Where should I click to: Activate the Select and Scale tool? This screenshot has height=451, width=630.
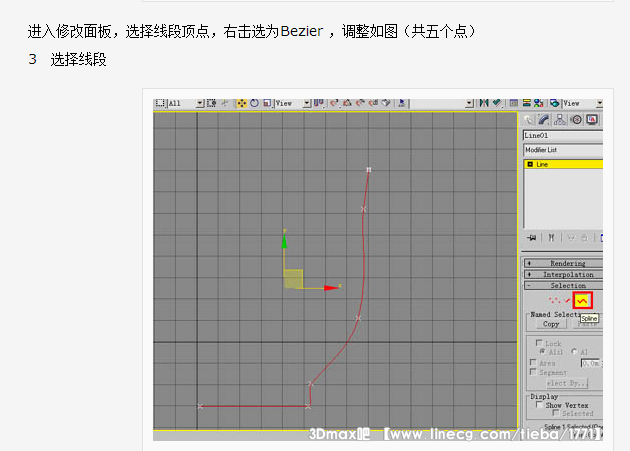[267, 103]
